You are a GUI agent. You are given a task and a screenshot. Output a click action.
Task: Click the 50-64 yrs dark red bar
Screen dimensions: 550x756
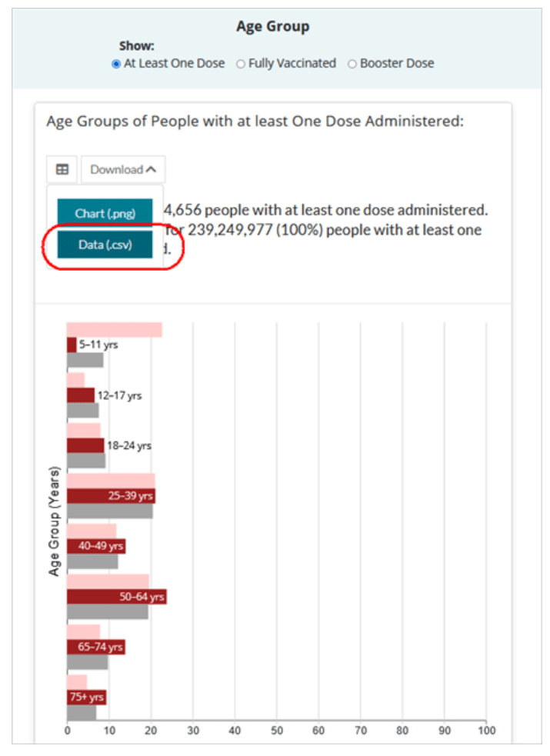[117, 596]
